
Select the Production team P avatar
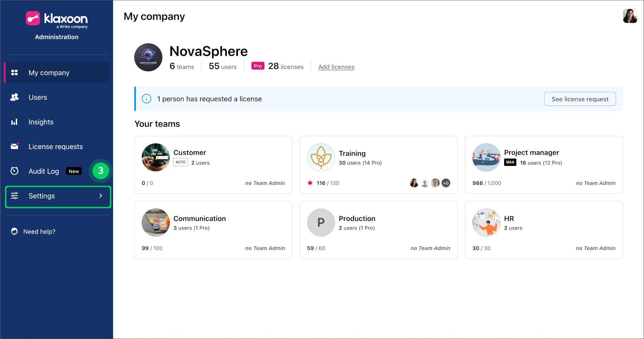321,222
